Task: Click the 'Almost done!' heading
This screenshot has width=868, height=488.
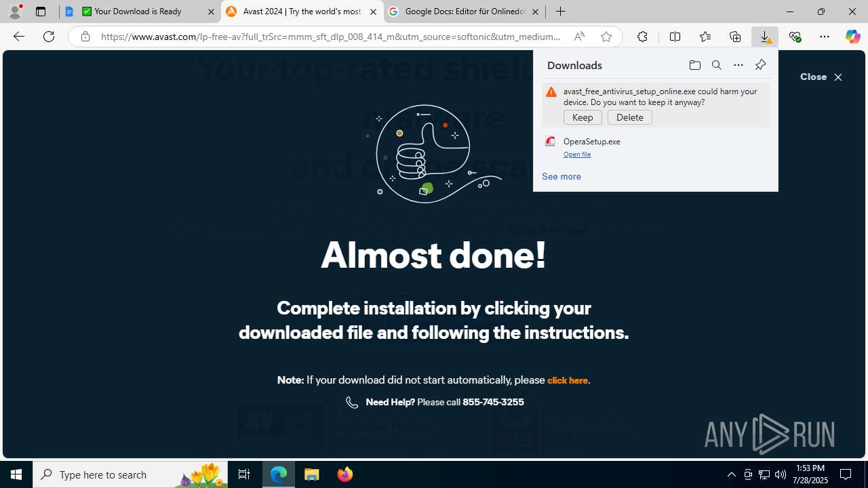Action: tap(433, 256)
